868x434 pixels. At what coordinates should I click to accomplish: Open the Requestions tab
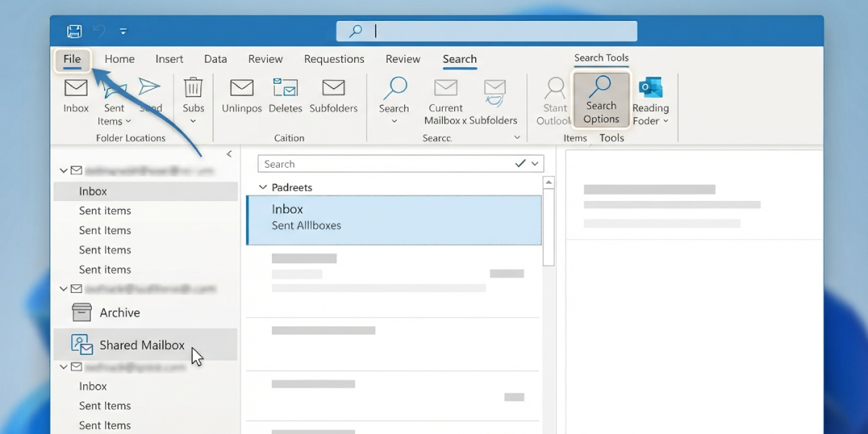click(334, 59)
